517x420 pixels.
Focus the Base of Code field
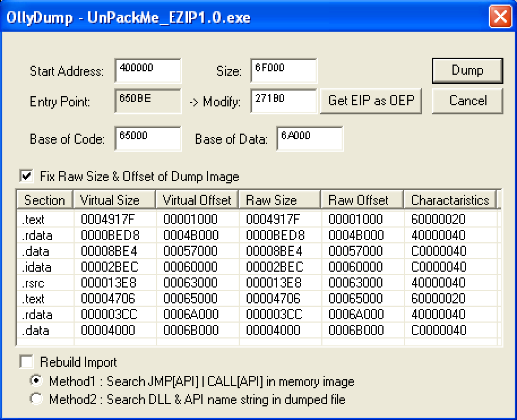tap(148, 138)
